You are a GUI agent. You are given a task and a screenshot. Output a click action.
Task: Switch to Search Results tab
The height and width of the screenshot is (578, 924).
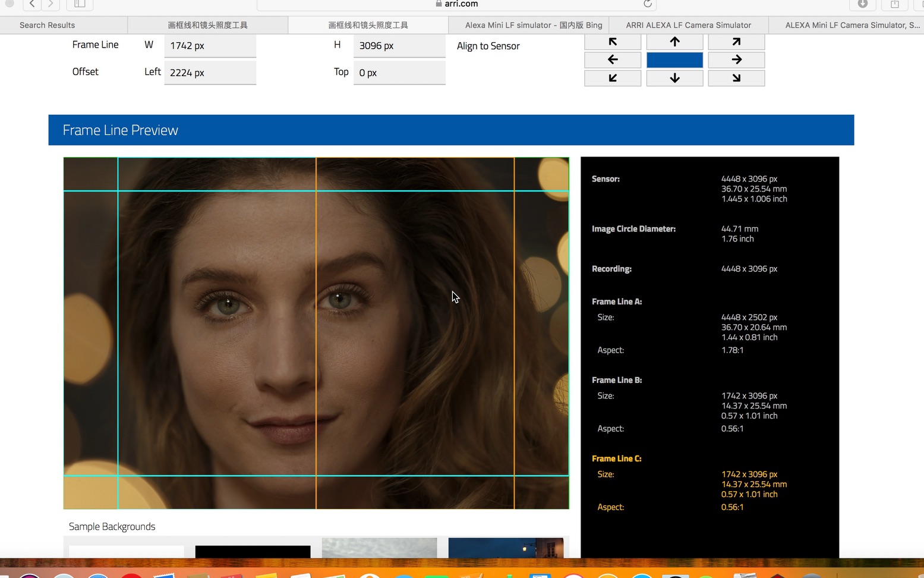pyautogui.click(x=64, y=25)
